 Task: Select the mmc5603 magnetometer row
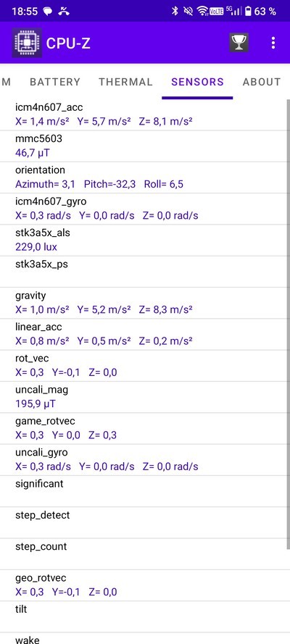(x=143, y=146)
